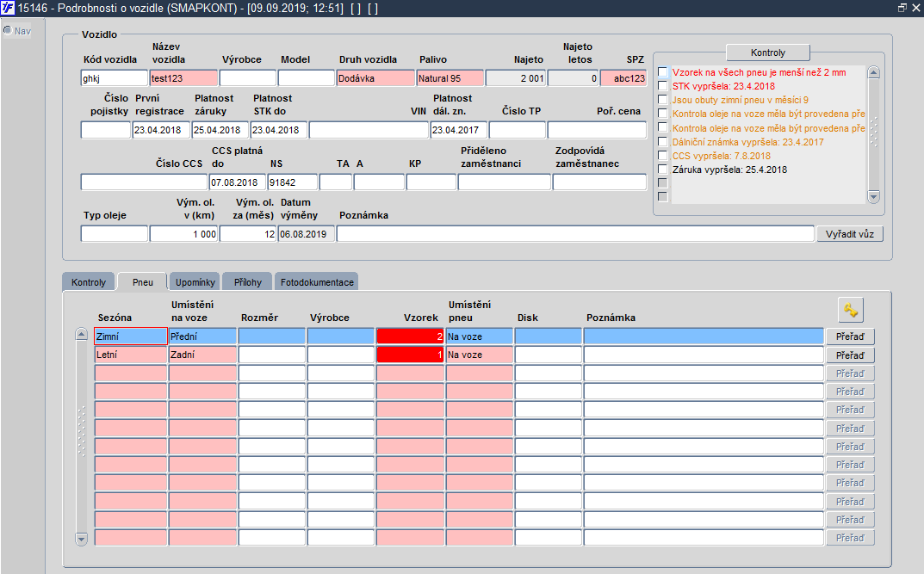Select Umístění na voze cell 'Přední'
Viewport: 924px width, 574px height.
pos(202,336)
